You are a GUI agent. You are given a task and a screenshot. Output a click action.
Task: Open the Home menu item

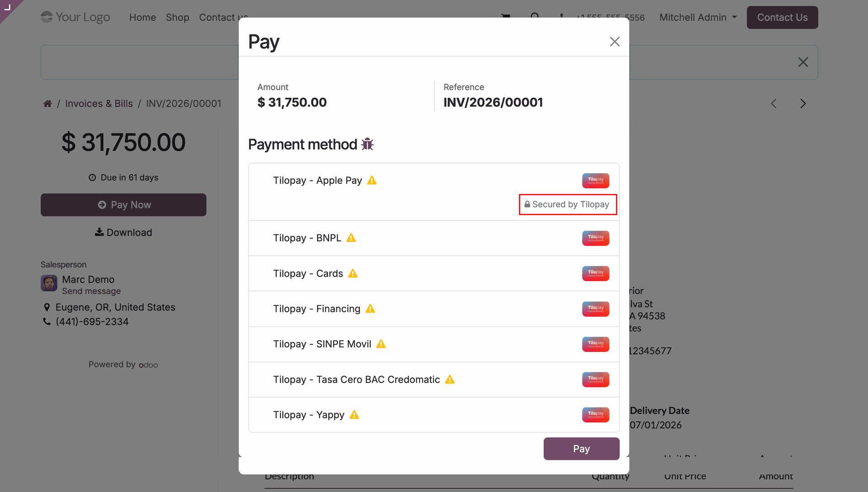(142, 17)
